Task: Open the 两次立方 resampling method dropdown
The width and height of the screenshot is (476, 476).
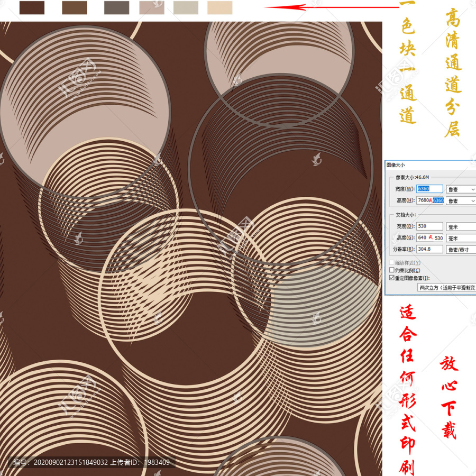Action: coord(446,288)
